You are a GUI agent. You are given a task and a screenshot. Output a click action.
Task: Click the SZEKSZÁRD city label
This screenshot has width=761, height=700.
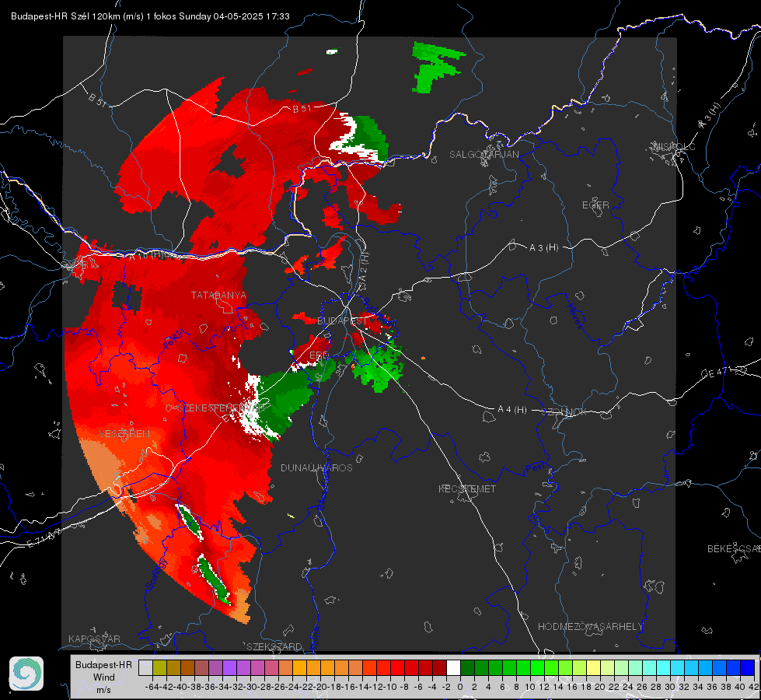[x=274, y=646]
